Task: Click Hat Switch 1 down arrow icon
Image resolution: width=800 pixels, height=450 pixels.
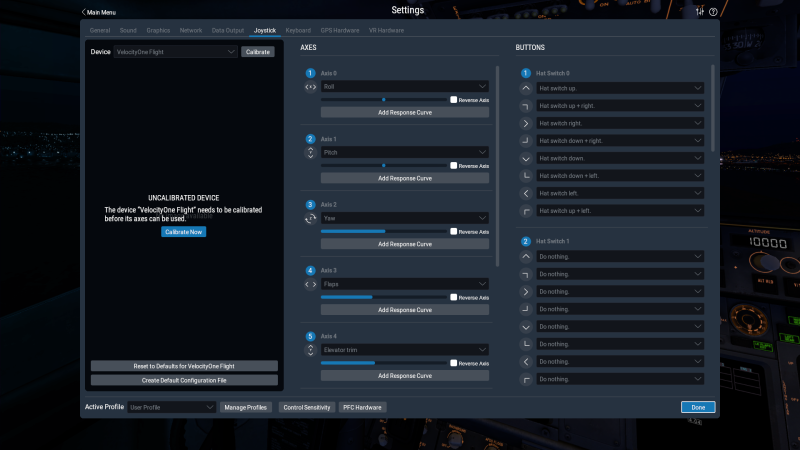Action: [526, 327]
